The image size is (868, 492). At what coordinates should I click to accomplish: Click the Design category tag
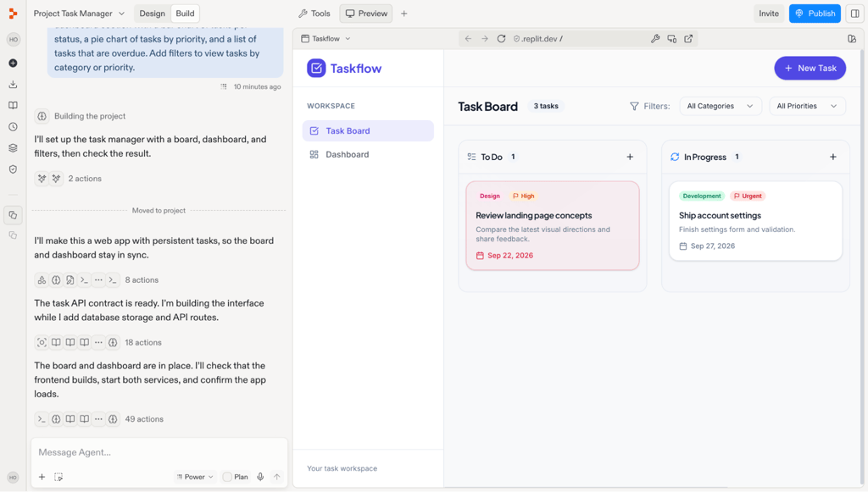point(489,196)
